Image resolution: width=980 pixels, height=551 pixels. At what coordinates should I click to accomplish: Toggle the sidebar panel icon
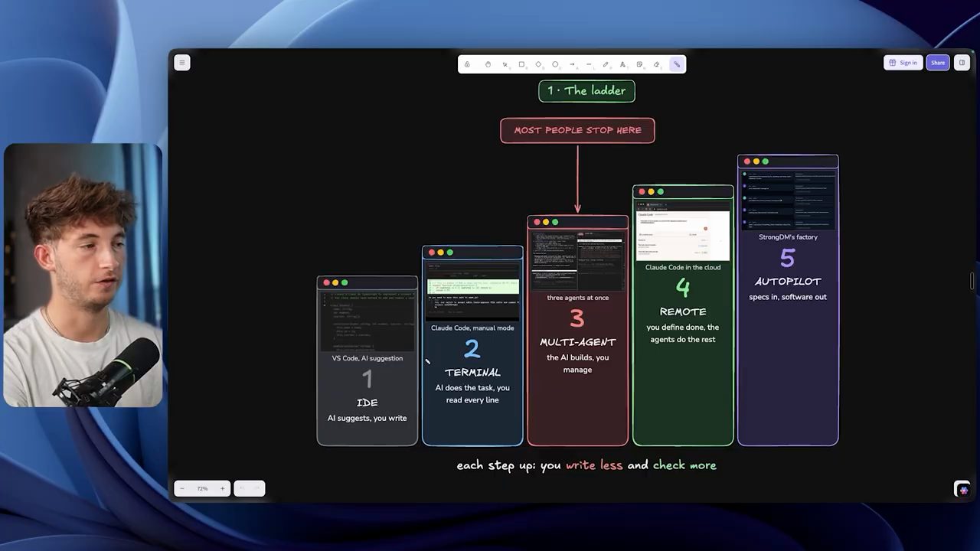click(962, 63)
